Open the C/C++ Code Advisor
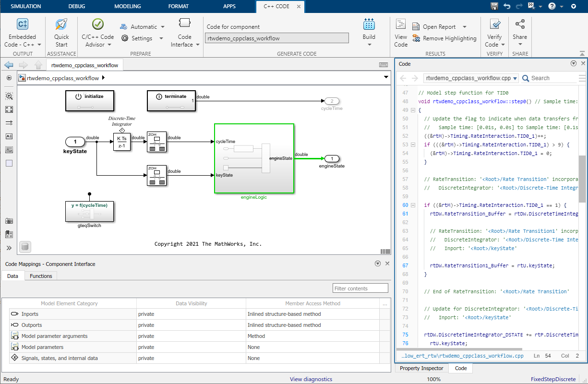This screenshot has height=384, width=588. [x=97, y=25]
